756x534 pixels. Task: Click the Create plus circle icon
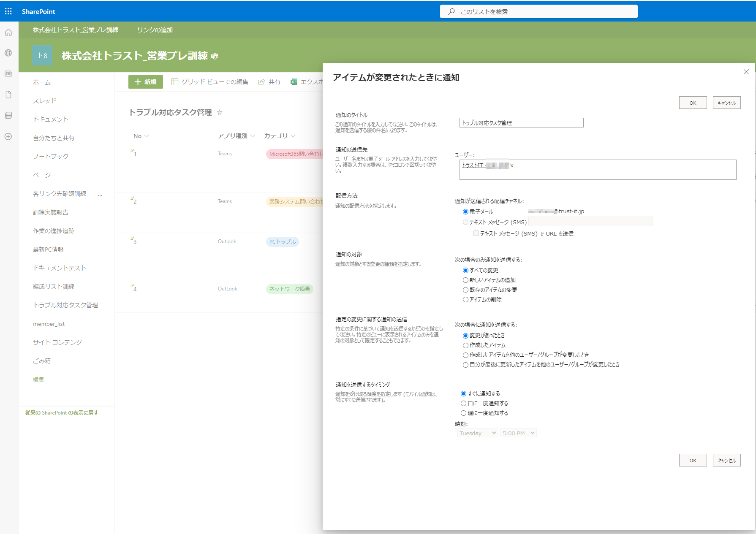(8, 136)
